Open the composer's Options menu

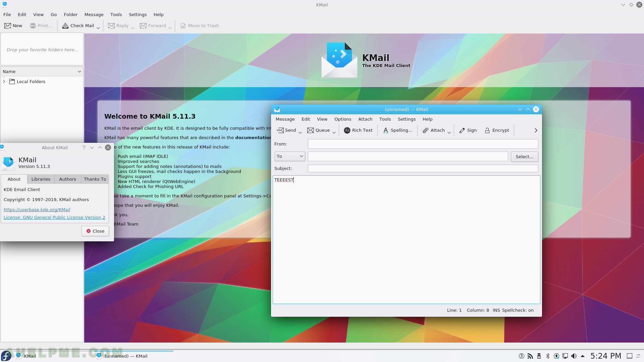pyautogui.click(x=343, y=119)
